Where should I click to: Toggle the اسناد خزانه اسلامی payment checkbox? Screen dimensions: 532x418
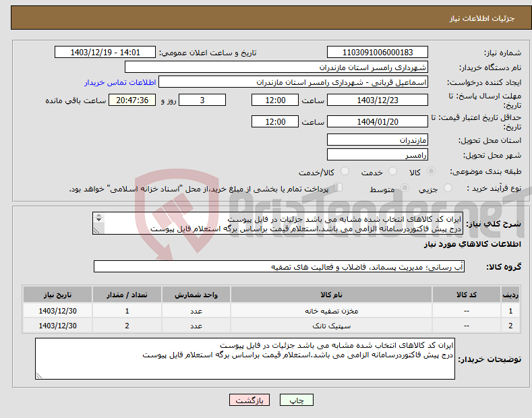coord(338,187)
